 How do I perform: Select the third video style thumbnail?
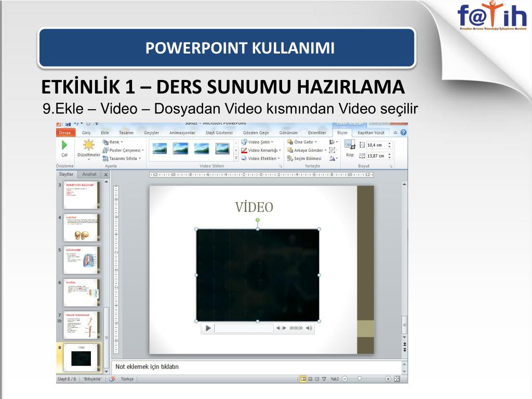[x=202, y=149]
